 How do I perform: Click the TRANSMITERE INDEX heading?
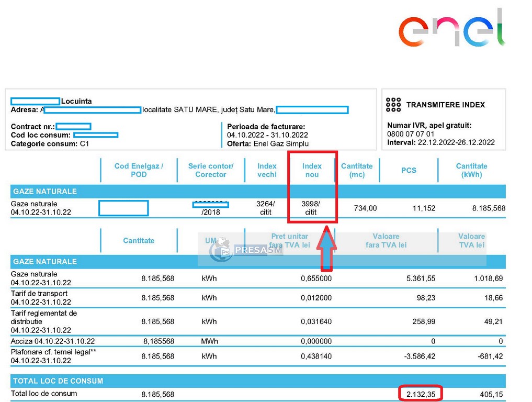point(445,105)
